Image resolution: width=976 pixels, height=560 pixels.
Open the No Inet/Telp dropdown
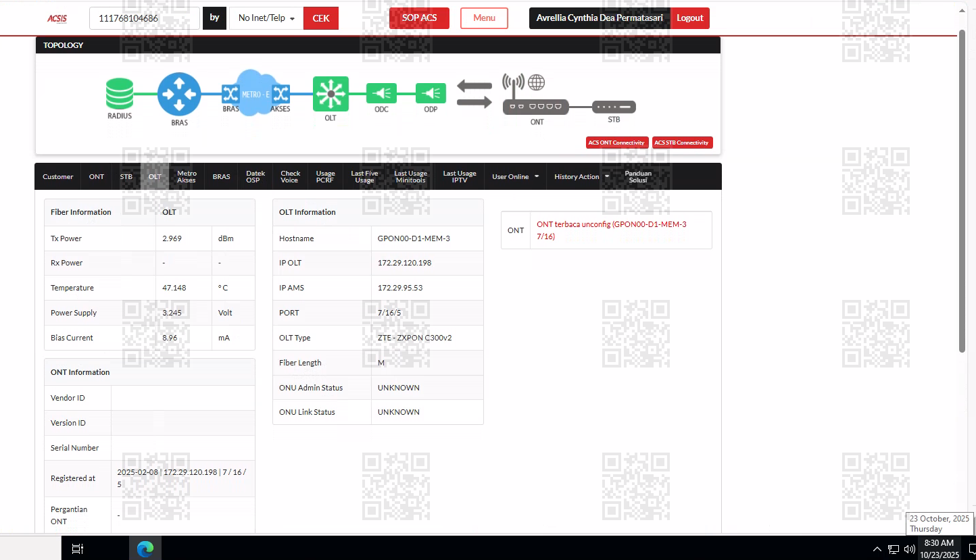click(266, 18)
